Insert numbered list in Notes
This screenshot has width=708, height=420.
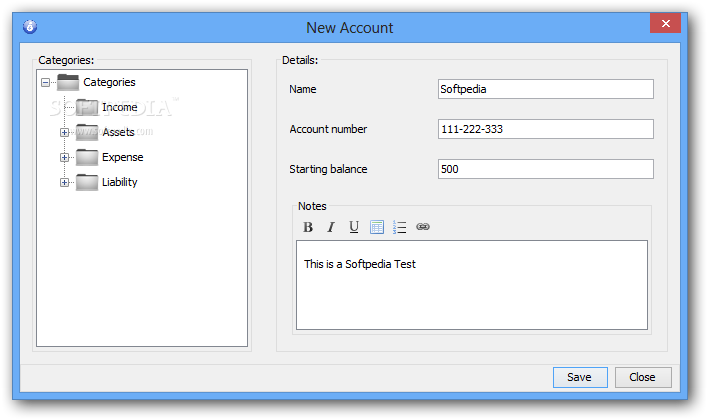[x=400, y=227]
